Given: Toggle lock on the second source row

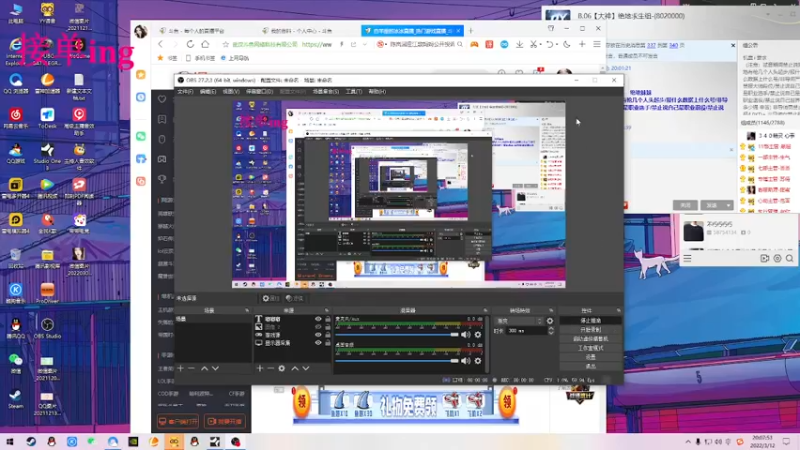Looking at the screenshot, I should pos(328,327).
